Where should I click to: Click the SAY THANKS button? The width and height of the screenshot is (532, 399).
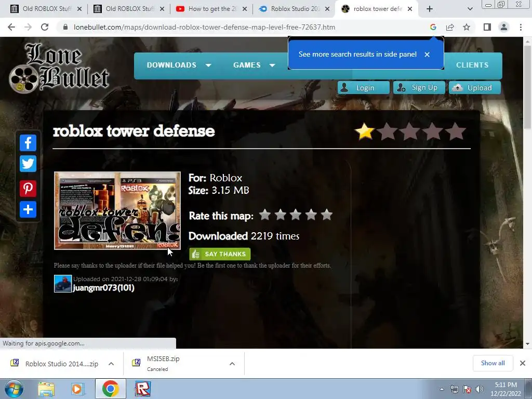(x=220, y=254)
